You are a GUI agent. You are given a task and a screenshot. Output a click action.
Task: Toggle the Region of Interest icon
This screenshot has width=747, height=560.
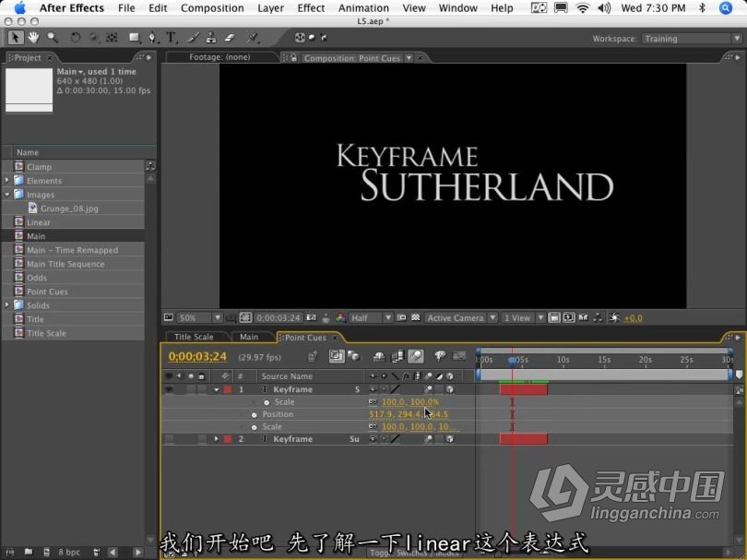[401, 318]
